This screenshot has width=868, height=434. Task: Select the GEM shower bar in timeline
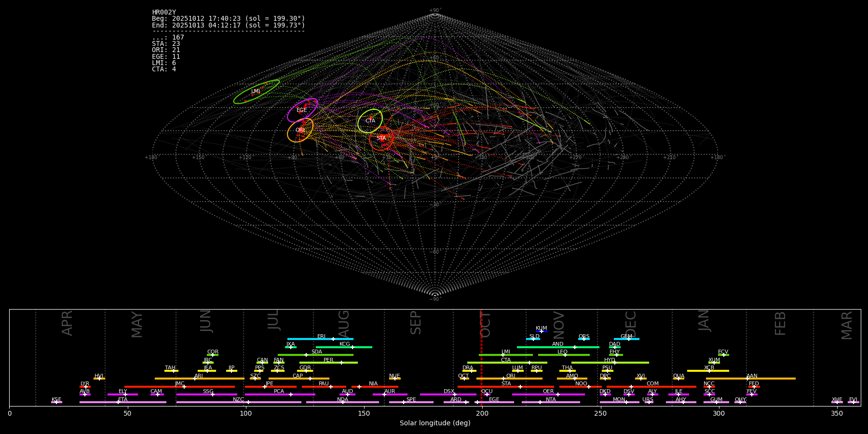(626, 339)
